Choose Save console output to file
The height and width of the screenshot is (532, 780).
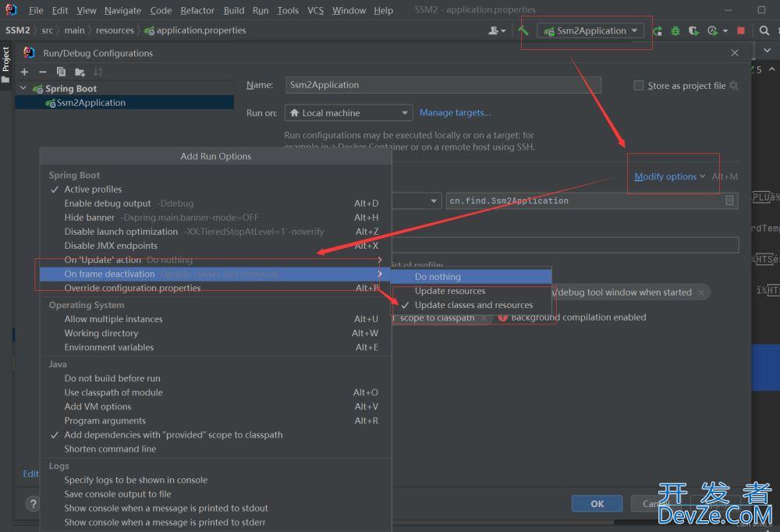118,495
